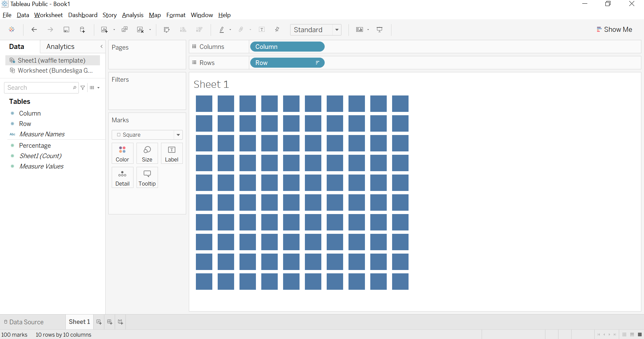644x339 pixels.
Task: Pin the highlight selection
Action: 277,29
